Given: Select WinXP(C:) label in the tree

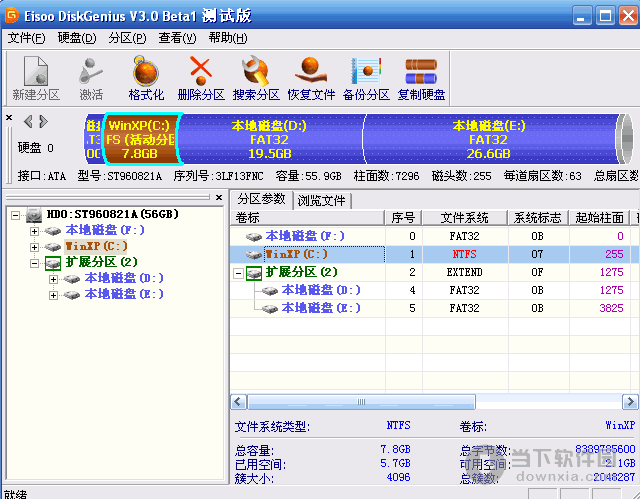Looking at the screenshot, I should point(96,246).
